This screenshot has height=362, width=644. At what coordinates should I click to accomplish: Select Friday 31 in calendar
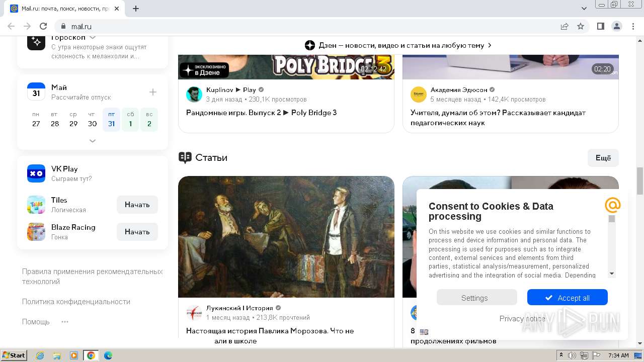(111, 119)
